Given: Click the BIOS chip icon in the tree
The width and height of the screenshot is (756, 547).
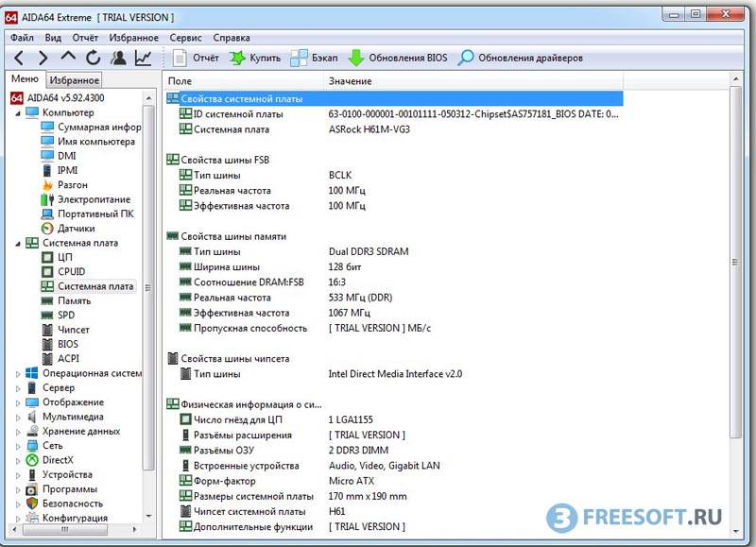Looking at the screenshot, I should 47,344.
